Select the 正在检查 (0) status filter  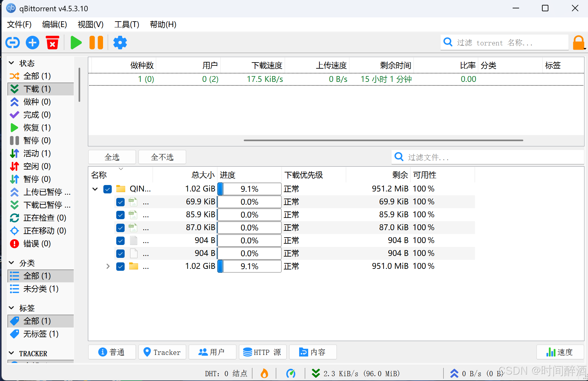(41, 218)
